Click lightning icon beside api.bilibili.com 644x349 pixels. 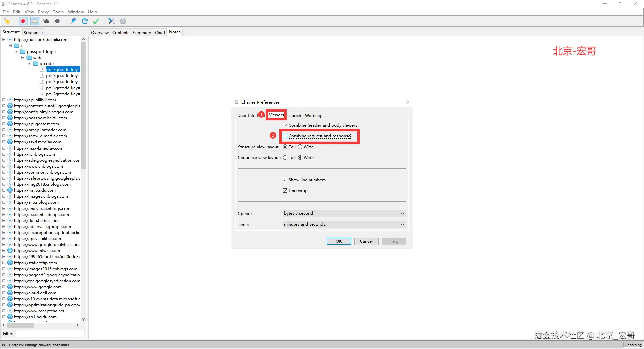10,100
